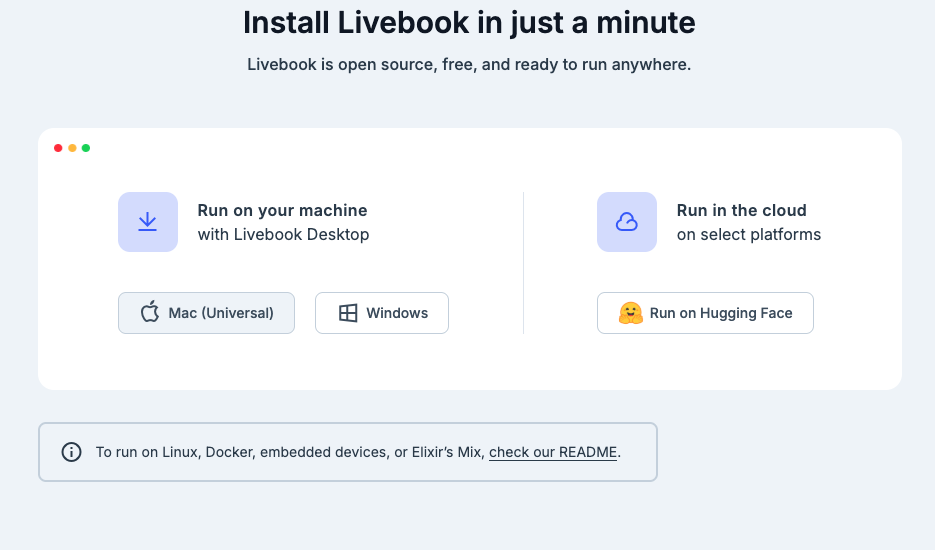Select the "Run on your machine" heading
935x550 pixels.
point(282,211)
